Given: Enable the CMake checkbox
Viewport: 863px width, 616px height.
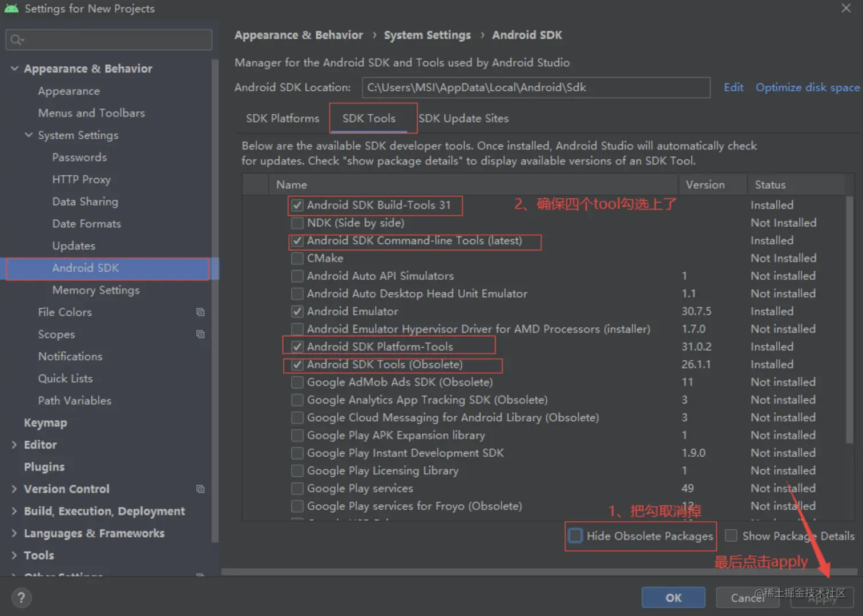Looking at the screenshot, I should pos(297,258).
